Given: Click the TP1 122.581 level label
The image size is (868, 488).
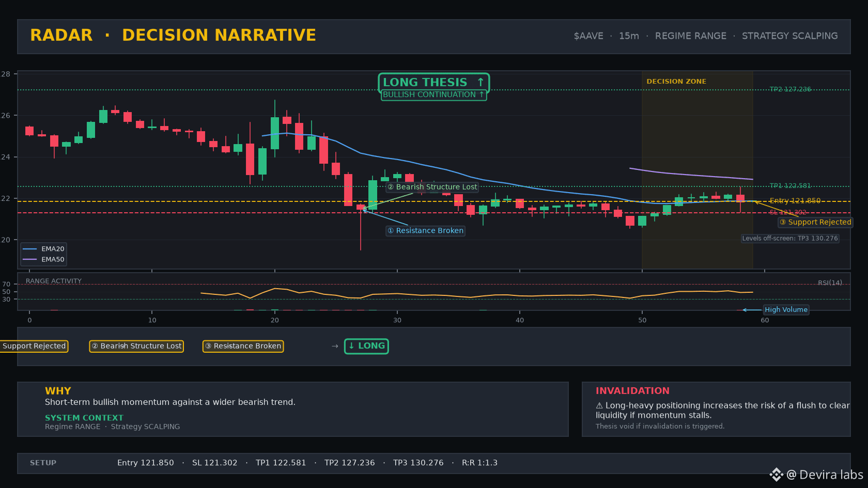Looking at the screenshot, I should pyautogui.click(x=790, y=186).
